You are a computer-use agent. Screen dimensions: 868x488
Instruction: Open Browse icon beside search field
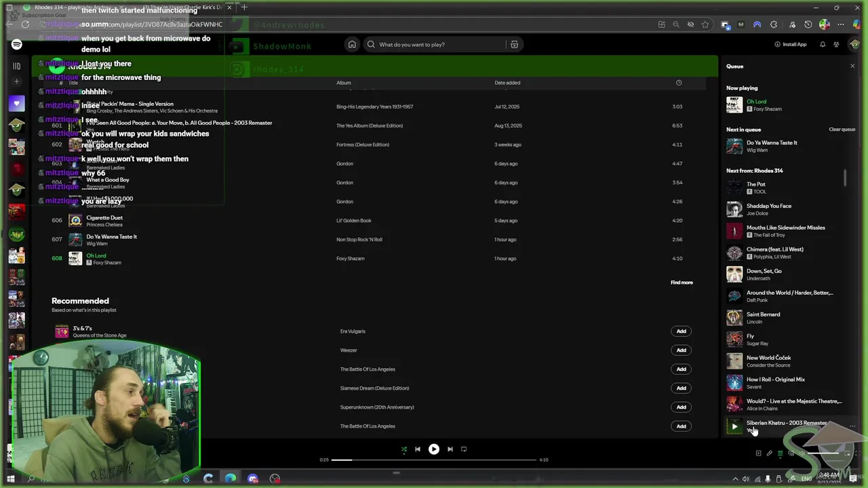click(x=514, y=45)
